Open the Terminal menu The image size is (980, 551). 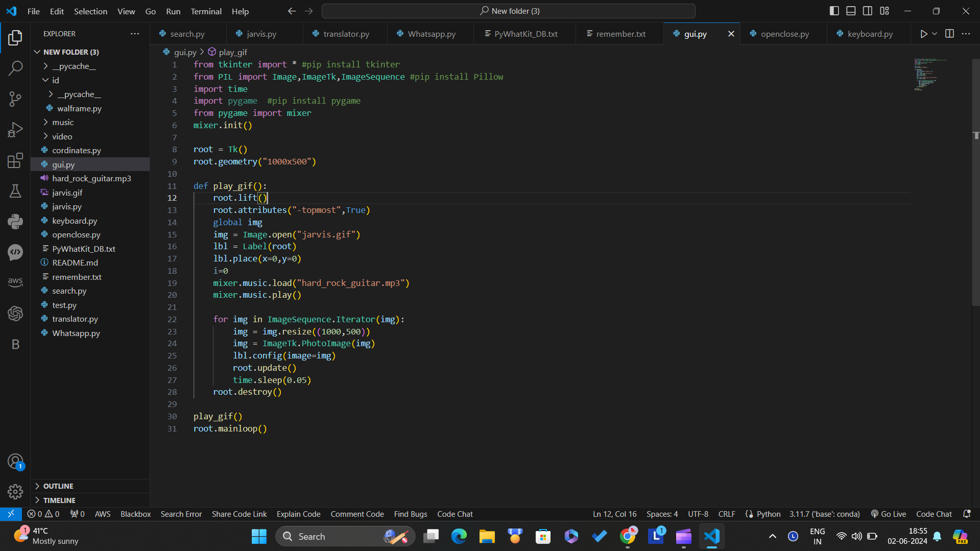[206, 11]
